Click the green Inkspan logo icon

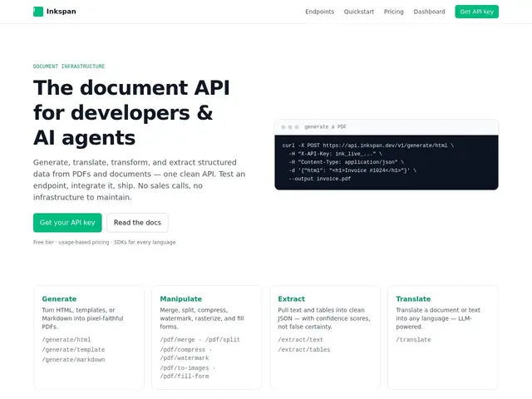click(38, 12)
